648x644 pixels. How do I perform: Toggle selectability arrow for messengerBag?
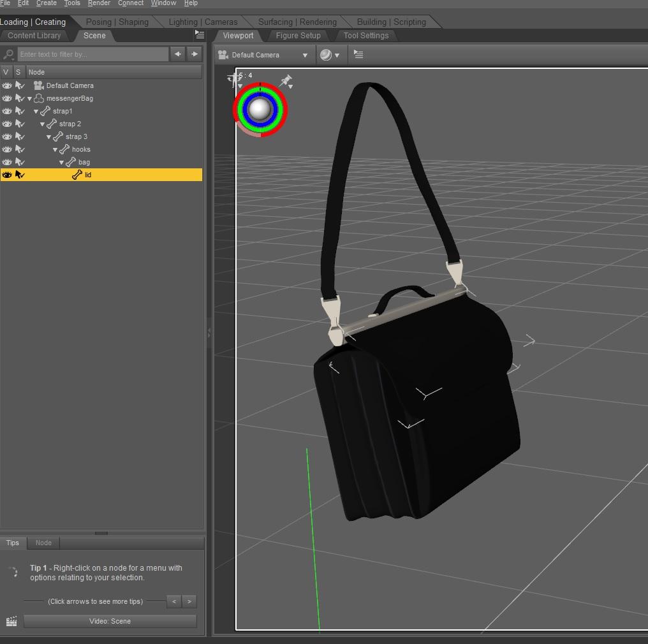(19, 98)
